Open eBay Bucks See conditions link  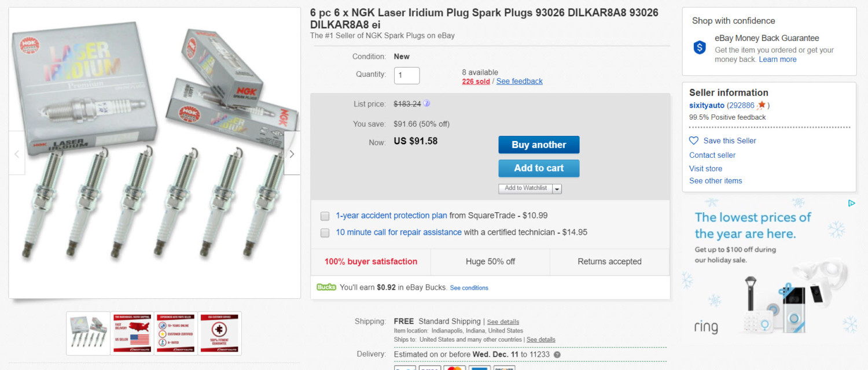469,288
